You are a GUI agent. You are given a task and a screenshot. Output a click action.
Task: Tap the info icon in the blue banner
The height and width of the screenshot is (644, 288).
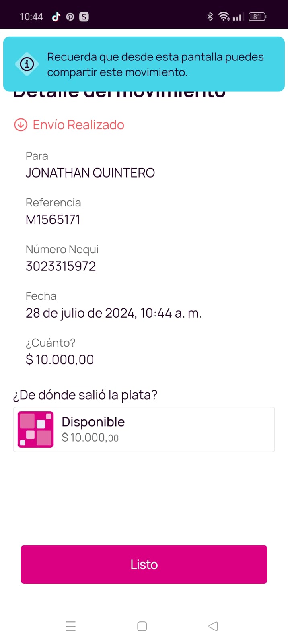(27, 64)
